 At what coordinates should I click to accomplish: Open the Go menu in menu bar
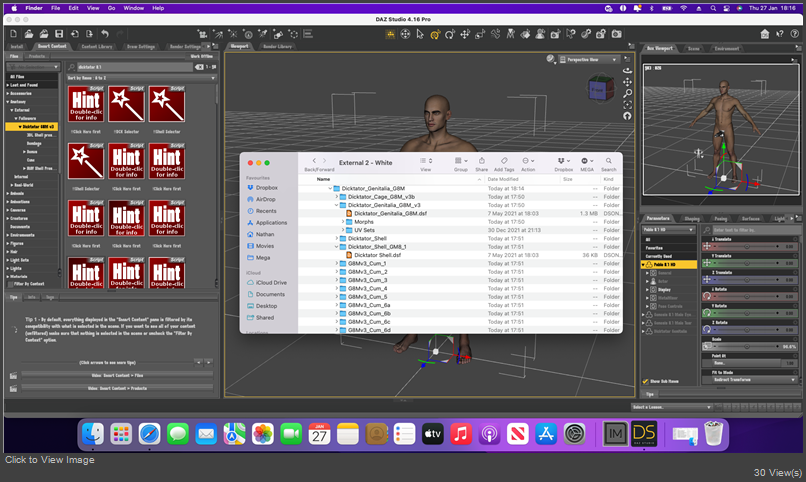click(x=112, y=8)
